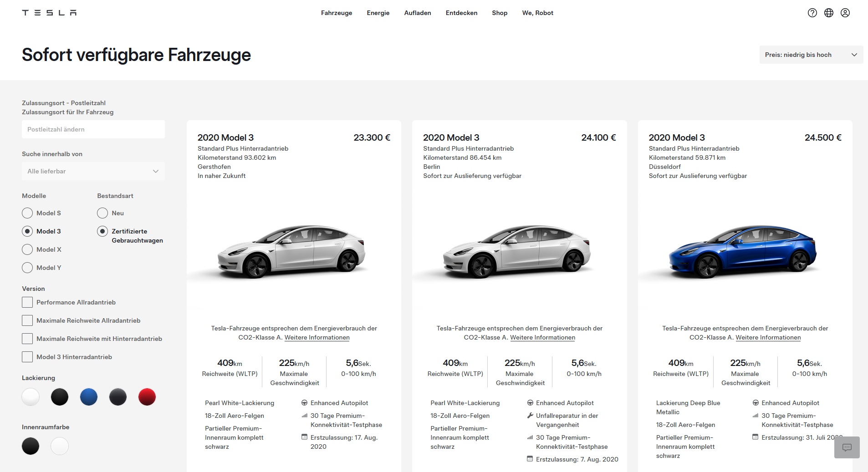This screenshot has width=868, height=472.
Task: Click the 24.500 € price
Action: [x=823, y=137]
